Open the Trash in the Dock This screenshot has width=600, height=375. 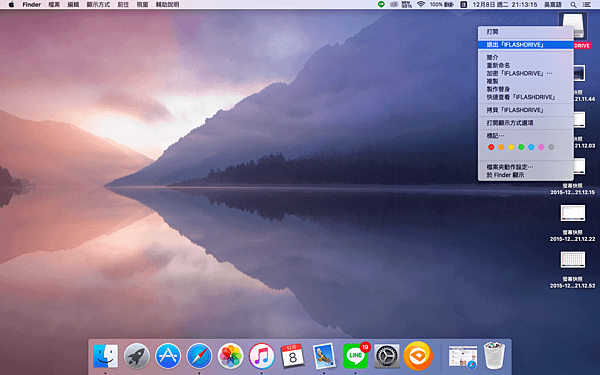tap(494, 356)
